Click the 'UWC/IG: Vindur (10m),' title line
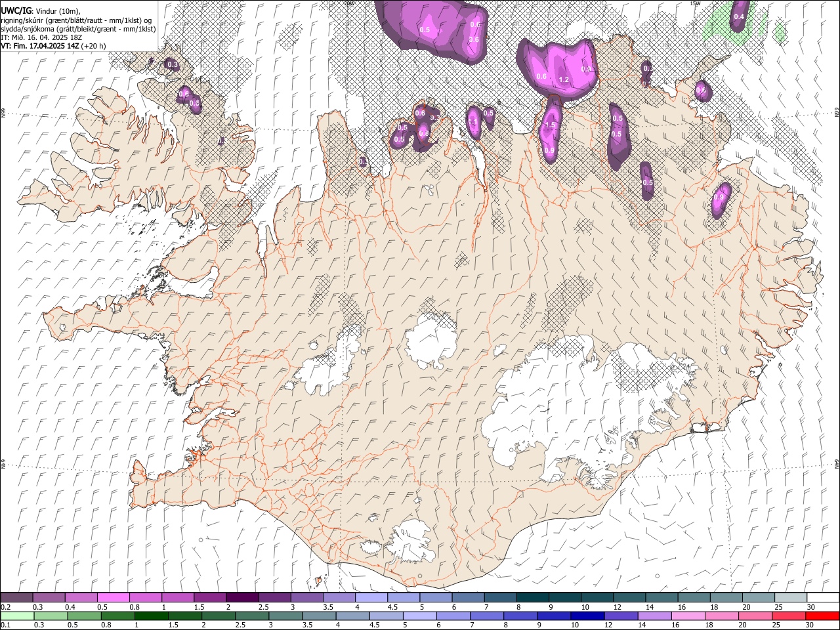Image resolution: width=840 pixels, height=630 pixels. pyautogui.click(x=41, y=11)
